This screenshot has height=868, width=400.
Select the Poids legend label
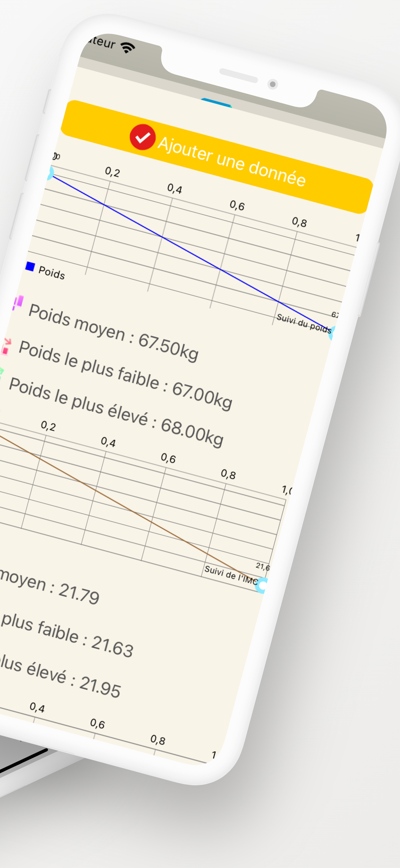click(x=51, y=272)
